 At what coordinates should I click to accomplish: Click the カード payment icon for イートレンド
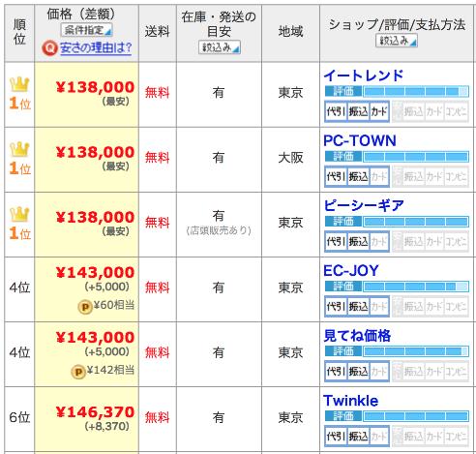tap(379, 111)
